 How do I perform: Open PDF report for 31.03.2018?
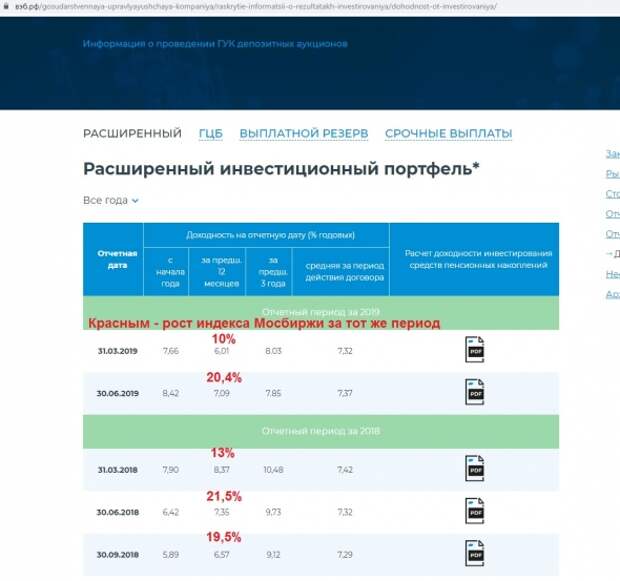pos(474,468)
